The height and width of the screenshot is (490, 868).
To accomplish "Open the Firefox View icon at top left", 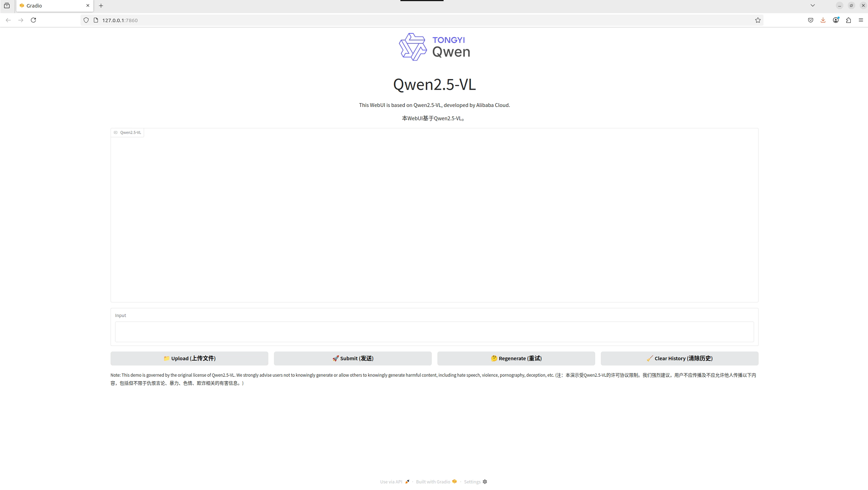I will coord(7,6).
